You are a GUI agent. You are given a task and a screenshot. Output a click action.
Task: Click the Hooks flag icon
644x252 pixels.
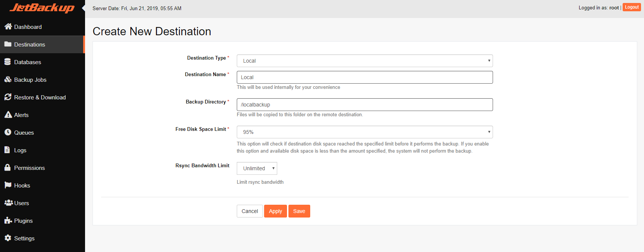point(8,185)
